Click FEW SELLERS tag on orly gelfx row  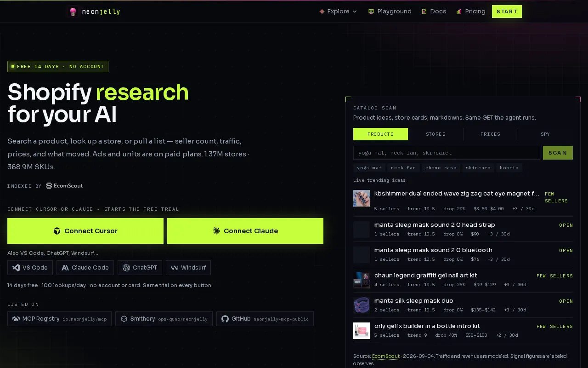(x=554, y=327)
